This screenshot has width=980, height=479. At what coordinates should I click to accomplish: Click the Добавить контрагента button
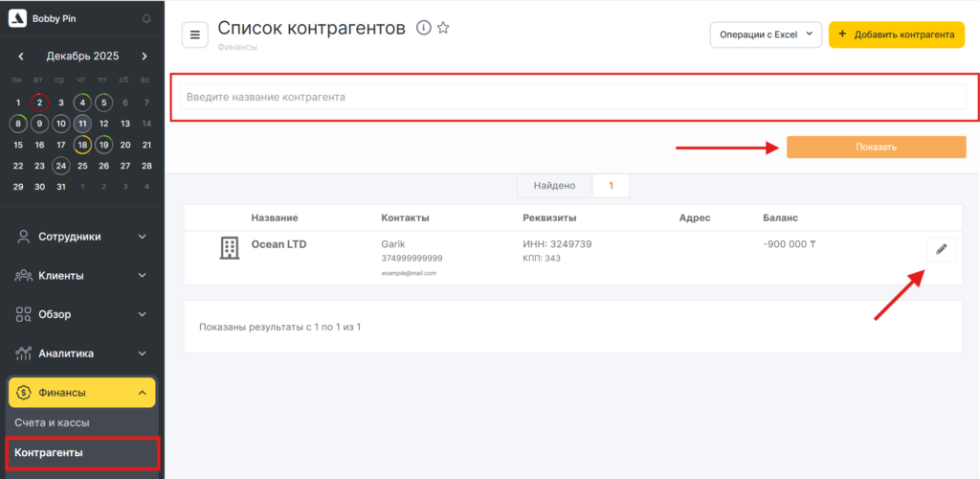tap(896, 34)
